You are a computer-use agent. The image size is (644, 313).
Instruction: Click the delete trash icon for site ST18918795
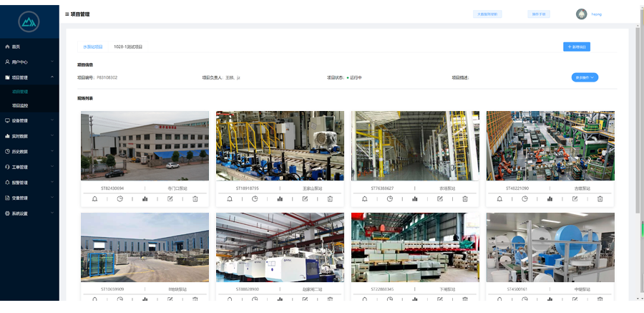[x=330, y=198]
